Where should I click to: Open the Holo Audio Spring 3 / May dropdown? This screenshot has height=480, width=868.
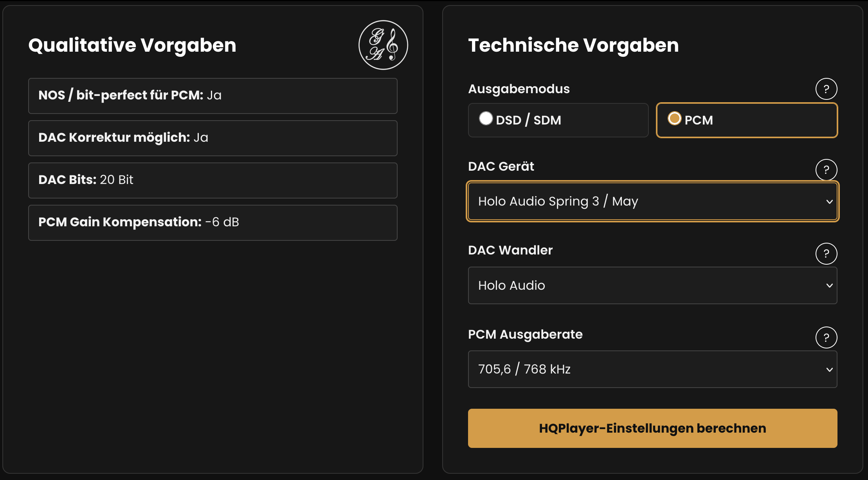click(652, 201)
